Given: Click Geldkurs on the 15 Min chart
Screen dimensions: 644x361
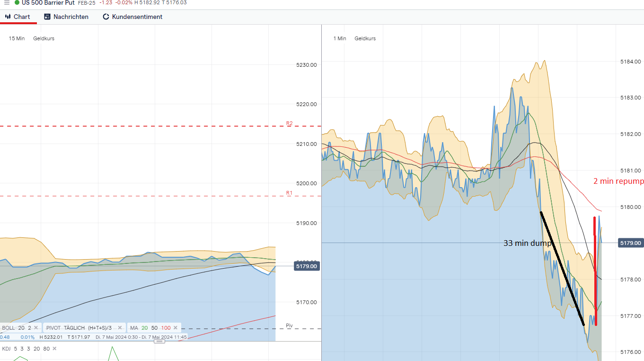Looking at the screenshot, I should (44, 38).
